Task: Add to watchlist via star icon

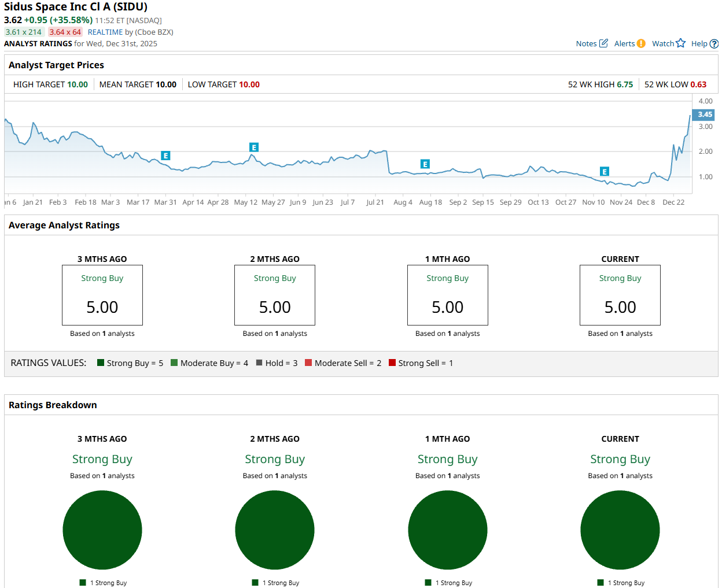Action: pyautogui.click(x=681, y=43)
